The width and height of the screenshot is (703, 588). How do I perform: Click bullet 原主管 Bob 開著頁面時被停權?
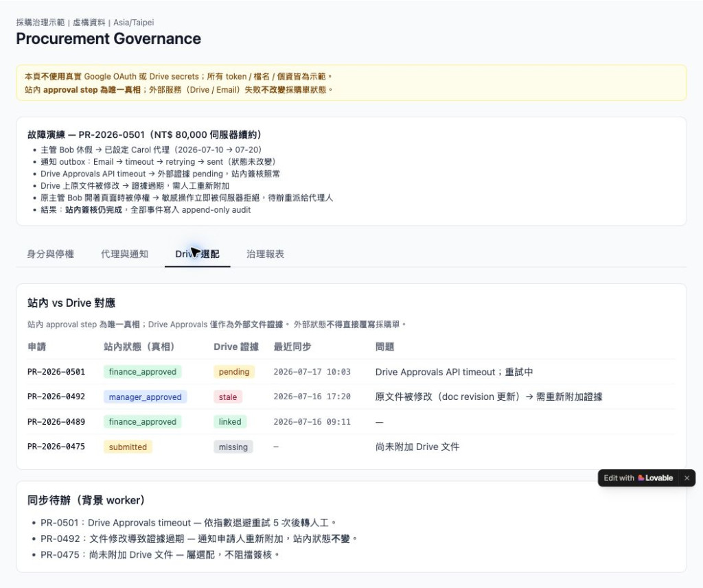point(187,198)
